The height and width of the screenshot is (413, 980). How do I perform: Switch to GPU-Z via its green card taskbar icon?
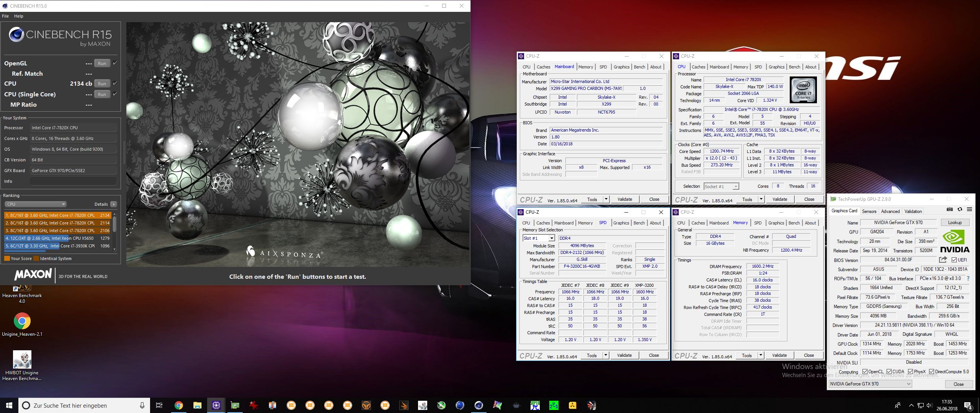tap(235, 405)
